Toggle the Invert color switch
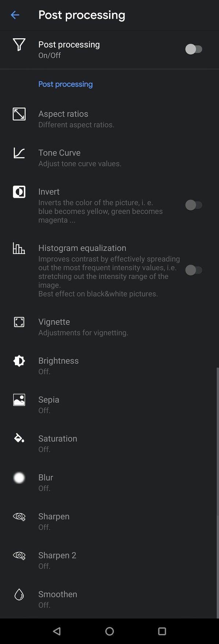The height and width of the screenshot is (644, 219). click(x=193, y=205)
